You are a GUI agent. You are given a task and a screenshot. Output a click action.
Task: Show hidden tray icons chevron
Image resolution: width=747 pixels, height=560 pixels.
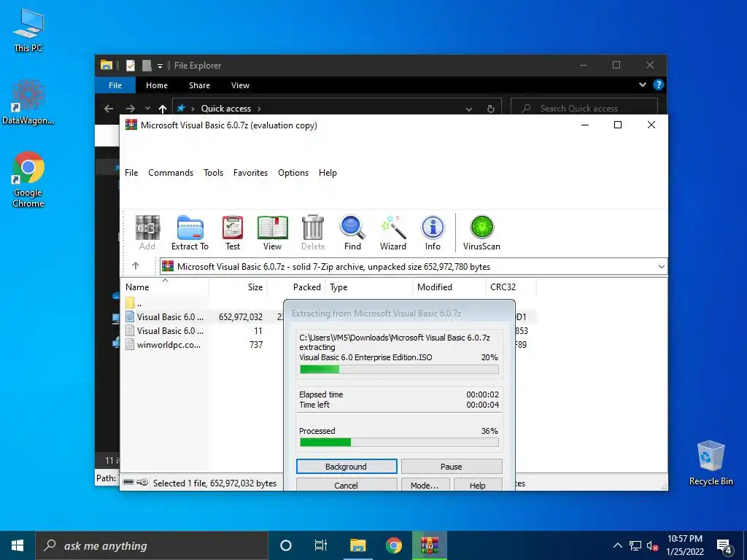[617, 545]
